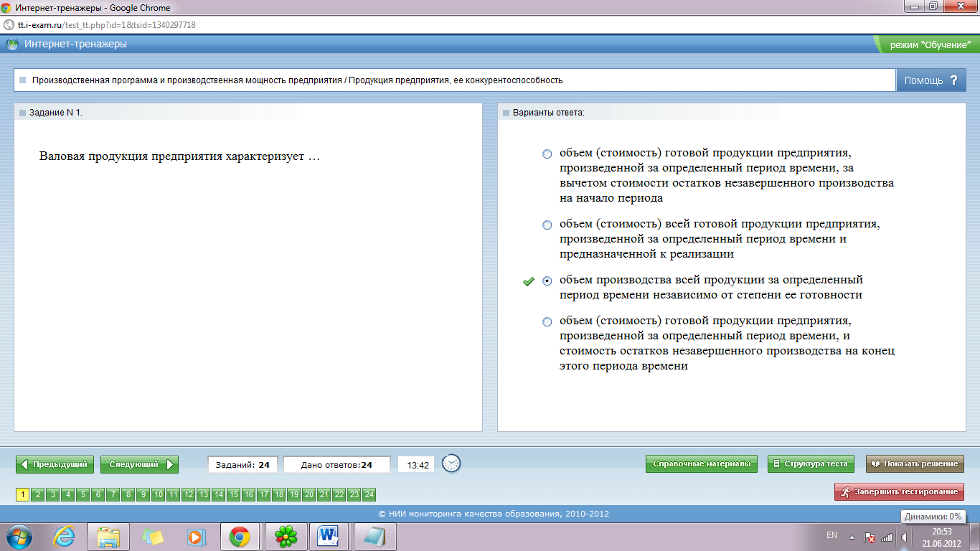Select the answer option "предназначенной к реализации"
The width and height of the screenshot is (980, 551).
(x=547, y=225)
